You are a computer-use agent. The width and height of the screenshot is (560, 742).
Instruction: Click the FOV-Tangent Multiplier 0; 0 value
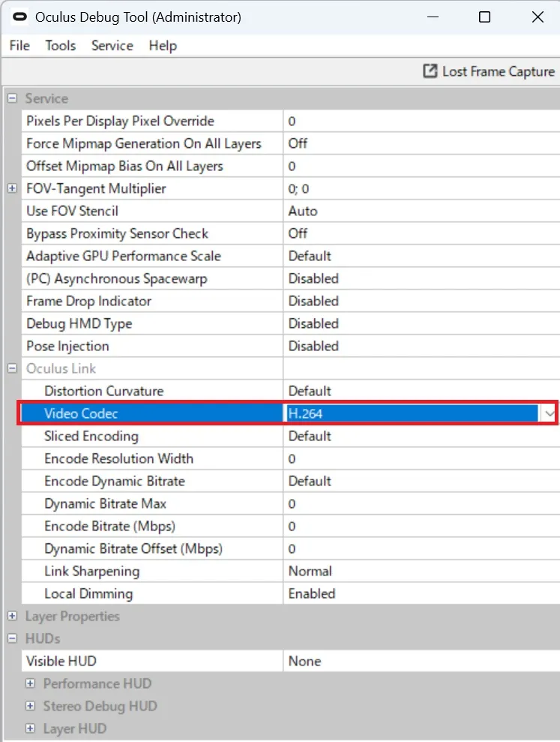tap(299, 188)
